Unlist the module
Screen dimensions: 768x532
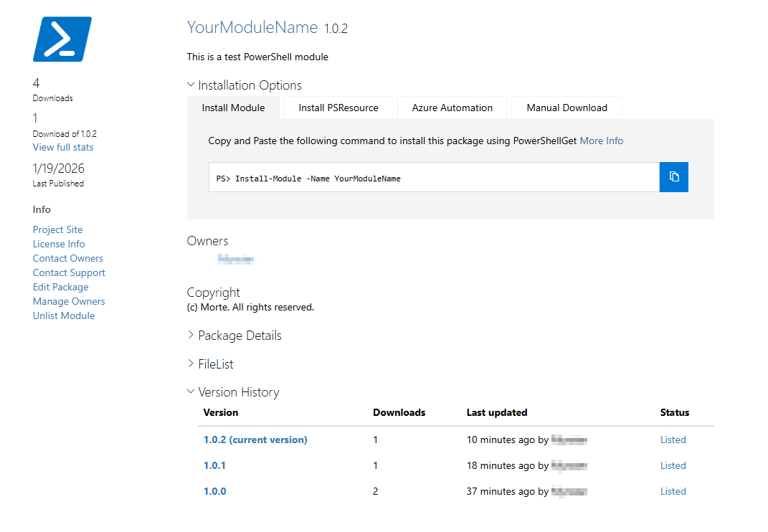63,315
